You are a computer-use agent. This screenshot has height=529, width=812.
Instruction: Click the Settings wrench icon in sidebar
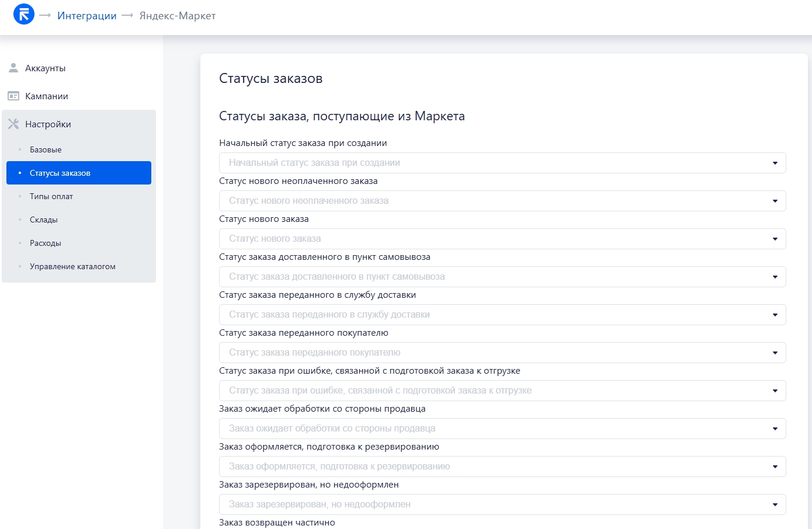pos(13,124)
